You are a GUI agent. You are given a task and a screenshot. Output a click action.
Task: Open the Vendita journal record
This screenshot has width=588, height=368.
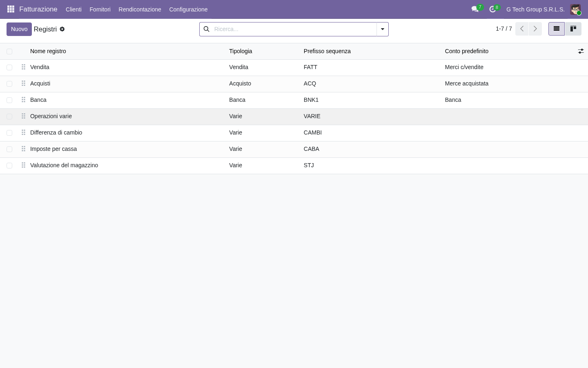pyautogui.click(x=40, y=67)
